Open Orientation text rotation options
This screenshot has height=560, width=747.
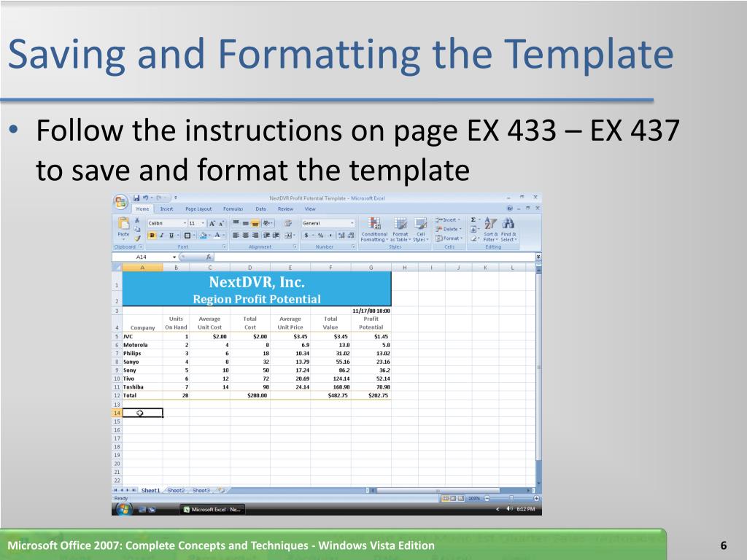[268, 223]
